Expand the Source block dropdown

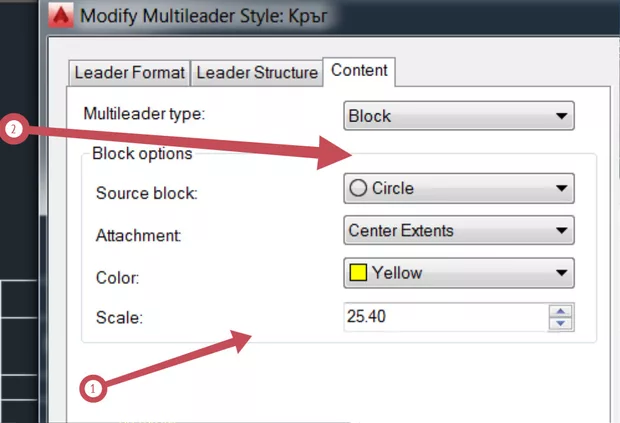458,188
